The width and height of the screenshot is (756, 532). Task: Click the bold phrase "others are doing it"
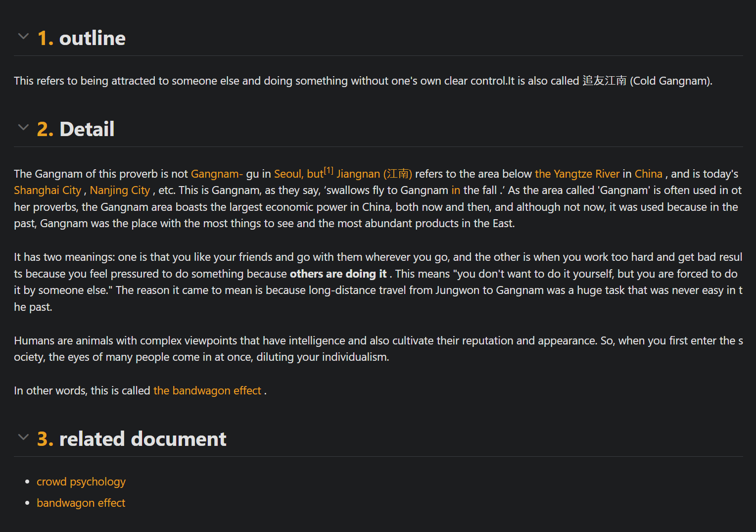[x=338, y=274]
